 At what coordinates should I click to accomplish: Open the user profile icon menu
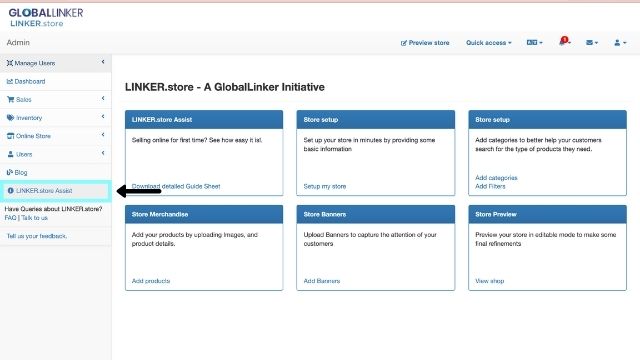tap(620, 42)
